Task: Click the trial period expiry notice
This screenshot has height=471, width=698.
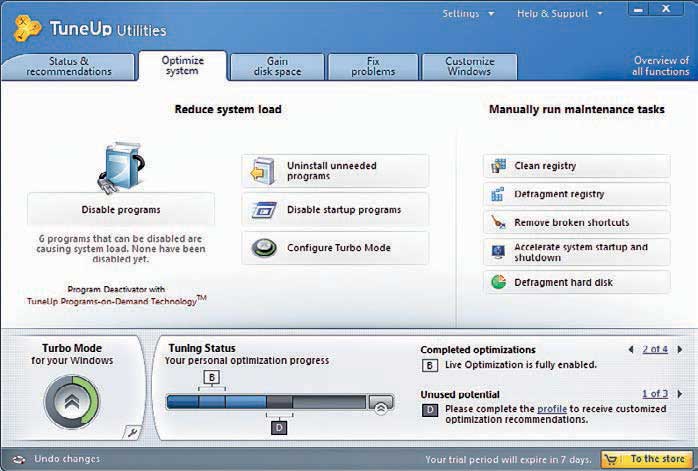Action: [508, 459]
